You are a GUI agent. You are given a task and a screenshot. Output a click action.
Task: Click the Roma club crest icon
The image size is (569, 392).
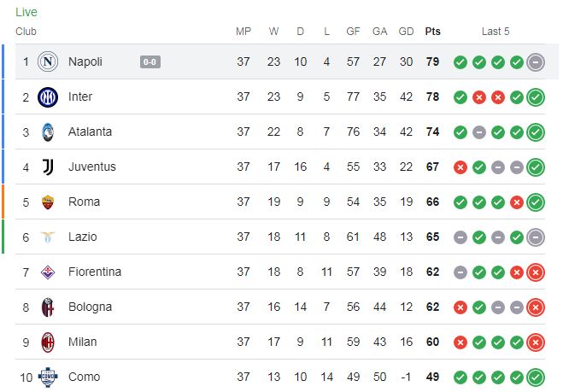point(48,202)
